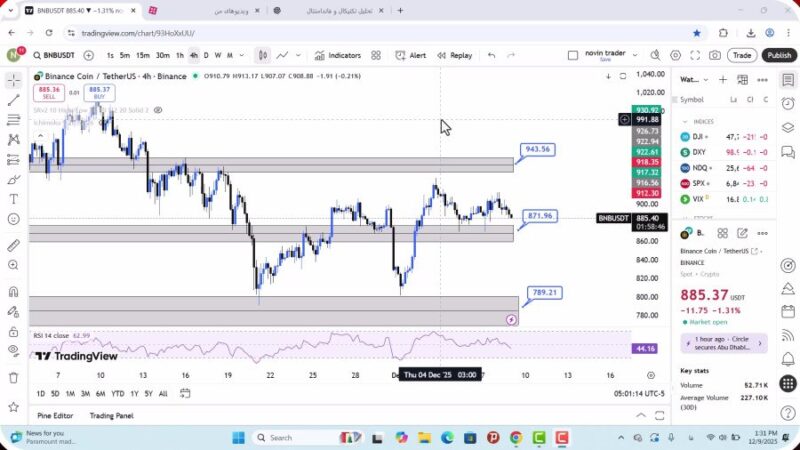This screenshot has width=800, height=450.
Task: Toggle hide all drawings eye icon
Action: click(14, 349)
